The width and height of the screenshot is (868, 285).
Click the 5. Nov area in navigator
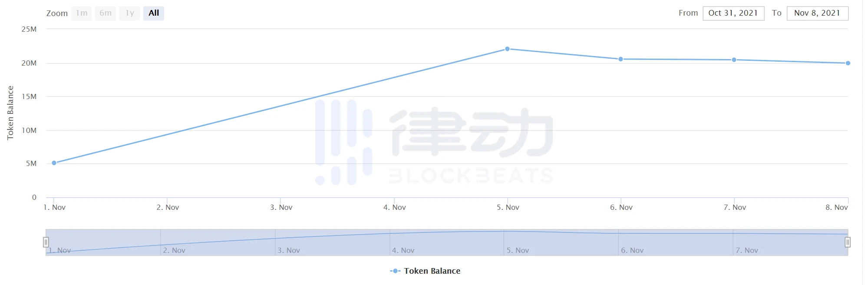pyautogui.click(x=518, y=250)
